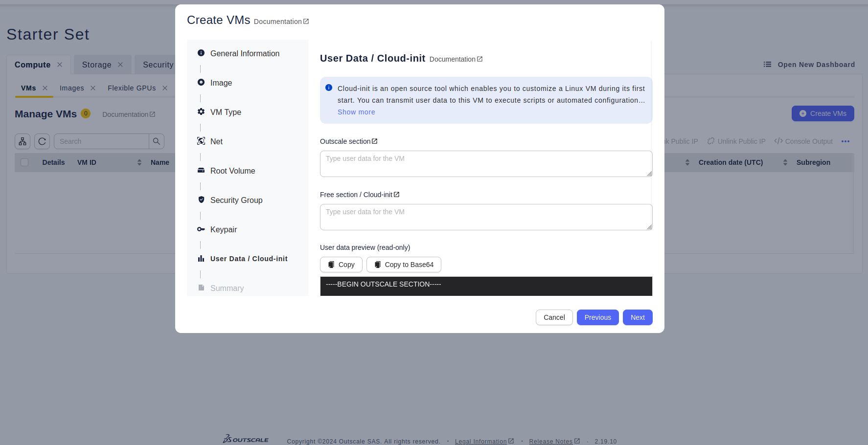Sort by the VM ID column arrows
868x445 pixels.
point(139,162)
